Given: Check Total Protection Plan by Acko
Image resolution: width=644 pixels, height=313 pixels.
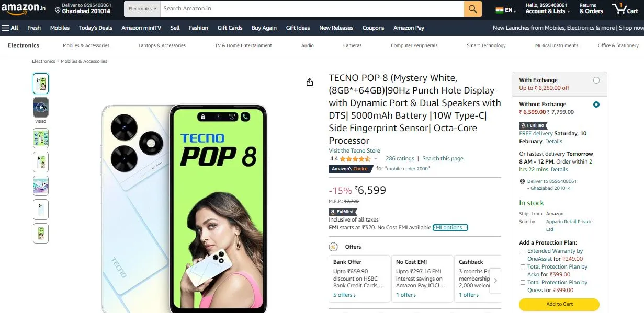Looking at the screenshot, I should click(x=523, y=267).
